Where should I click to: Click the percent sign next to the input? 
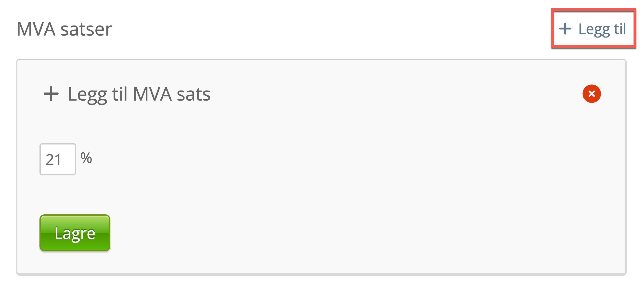pyautogui.click(x=86, y=158)
